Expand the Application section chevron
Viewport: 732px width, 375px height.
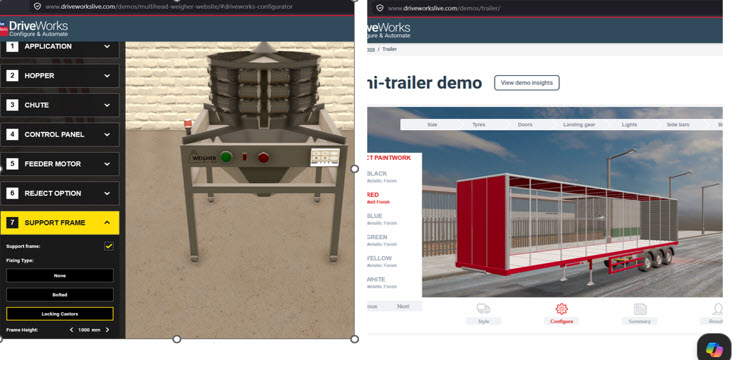[x=107, y=46]
